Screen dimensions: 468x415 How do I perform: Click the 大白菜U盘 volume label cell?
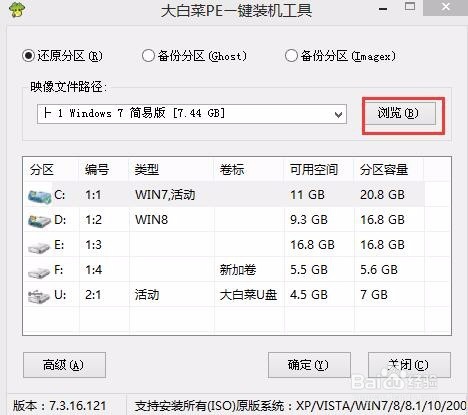(x=248, y=295)
